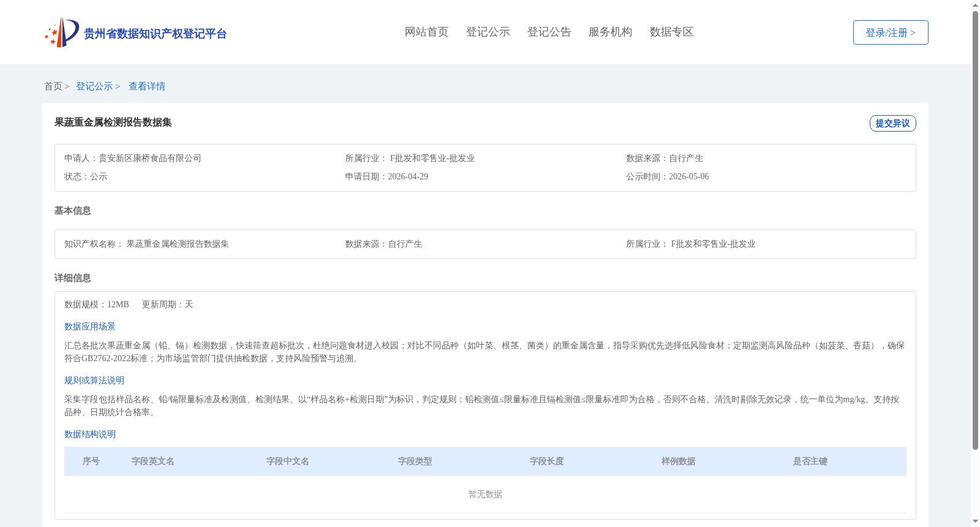Click the 申请日期：2026-04-29 field
The image size is (980, 527).
386,176
